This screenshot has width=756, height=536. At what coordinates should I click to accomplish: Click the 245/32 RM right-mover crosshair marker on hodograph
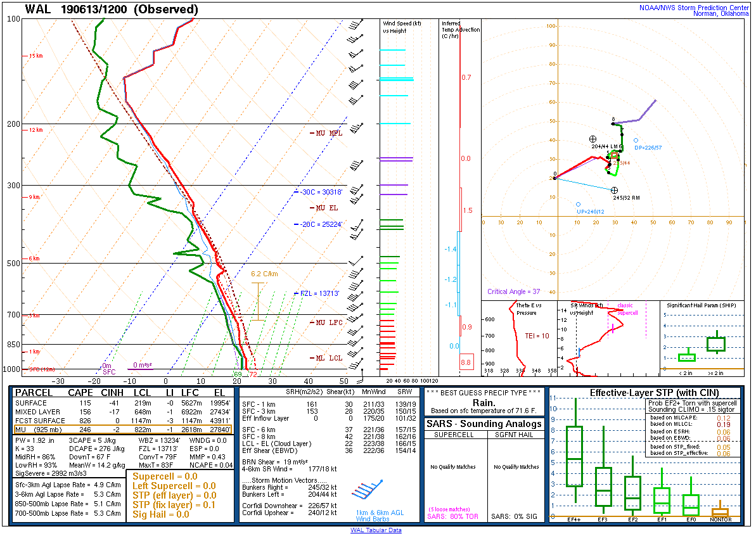coord(614,191)
